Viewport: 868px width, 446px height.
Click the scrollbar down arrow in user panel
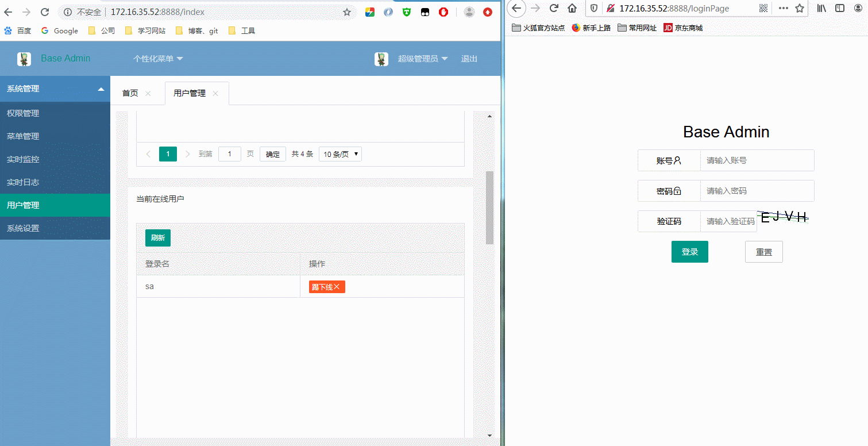point(489,435)
